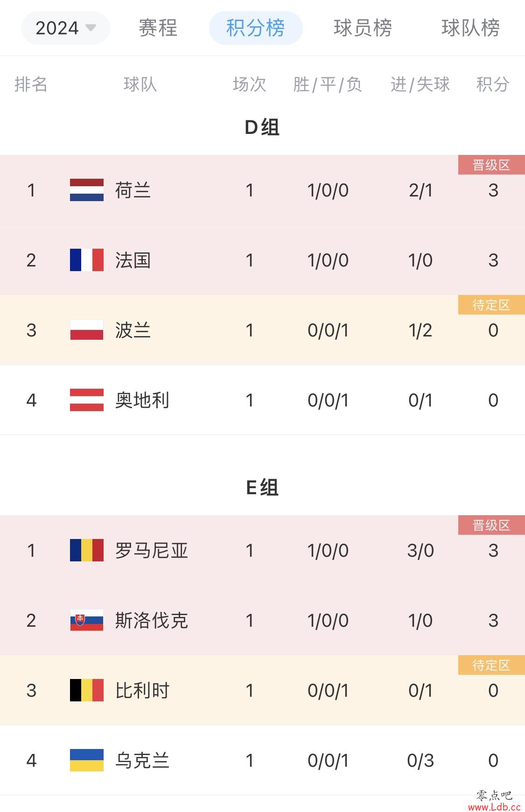Tap the Ukraine flag icon
The width and height of the screenshot is (525, 812).
click(87, 760)
